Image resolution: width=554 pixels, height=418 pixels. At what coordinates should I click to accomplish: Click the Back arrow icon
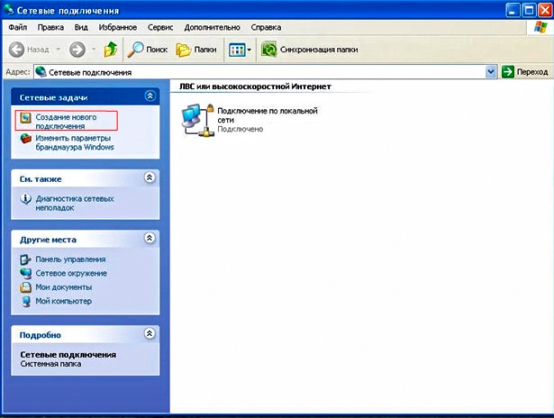pos(16,49)
